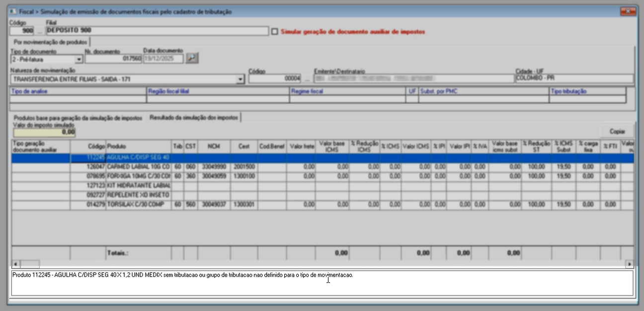Click the horizontal scrollbar right arrow
This screenshot has width=644, height=311.
pos(630,264)
